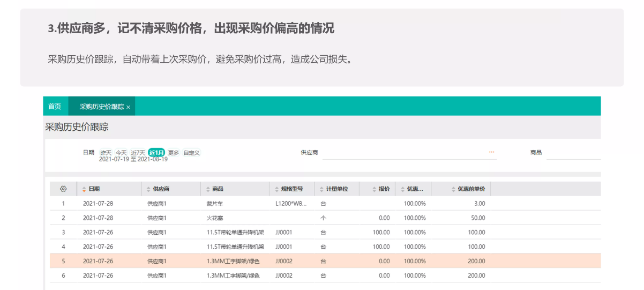Viewport: 644px width, 290px height.
Task: Click the sort arrows beside 计量单位 header
Action: [321, 189]
